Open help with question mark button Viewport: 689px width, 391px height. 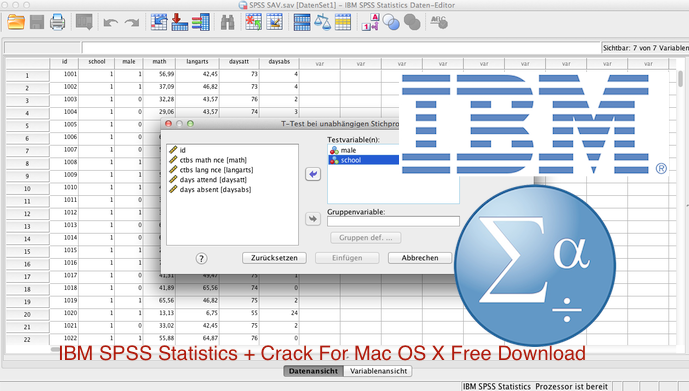pyautogui.click(x=201, y=258)
